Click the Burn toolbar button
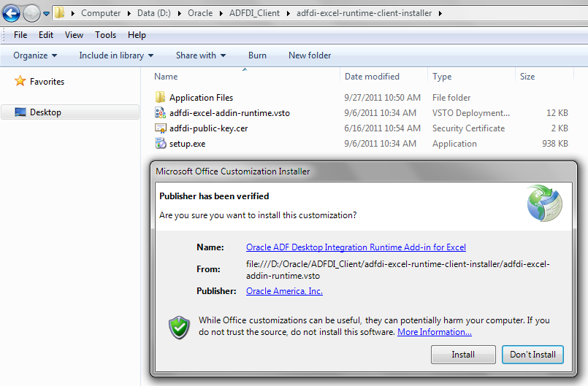The height and width of the screenshot is (386, 588). [x=257, y=55]
